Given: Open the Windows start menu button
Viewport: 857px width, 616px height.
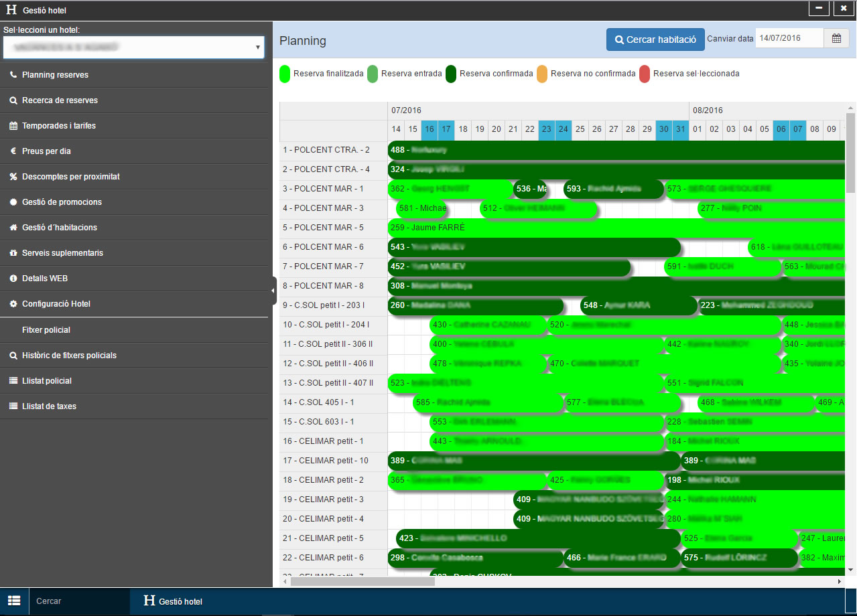Looking at the screenshot, I should (14, 601).
